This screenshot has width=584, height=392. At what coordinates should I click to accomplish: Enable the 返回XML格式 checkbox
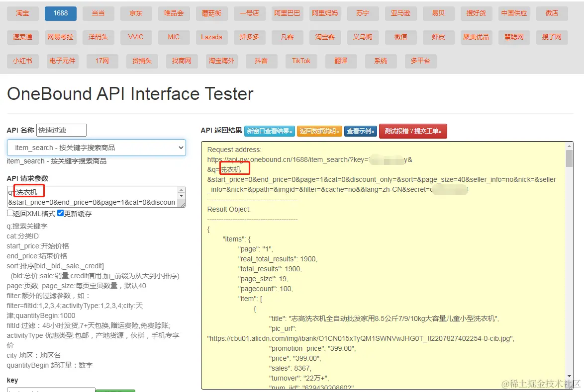[x=10, y=213]
